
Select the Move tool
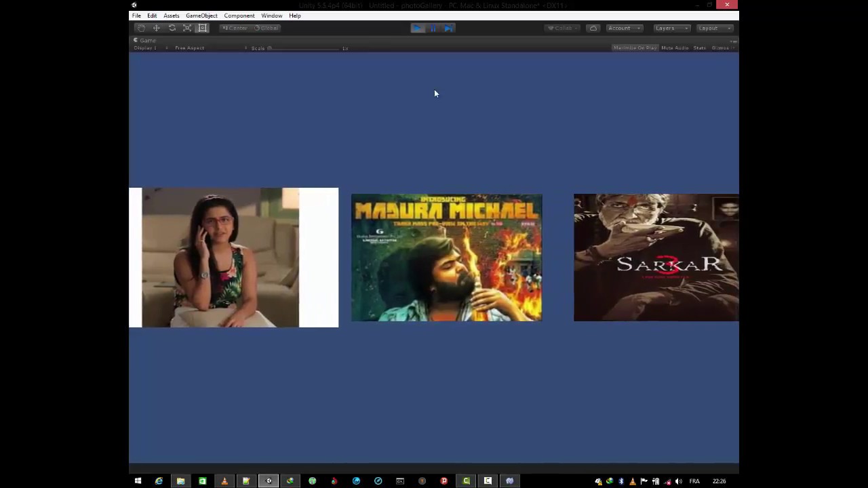tap(157, 28)
